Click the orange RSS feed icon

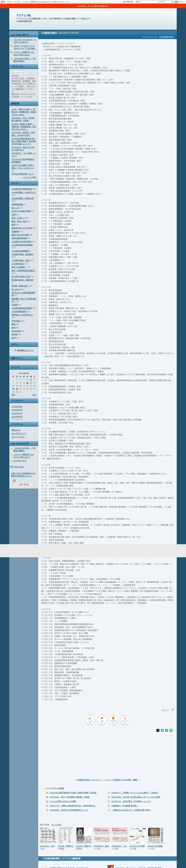14,480
